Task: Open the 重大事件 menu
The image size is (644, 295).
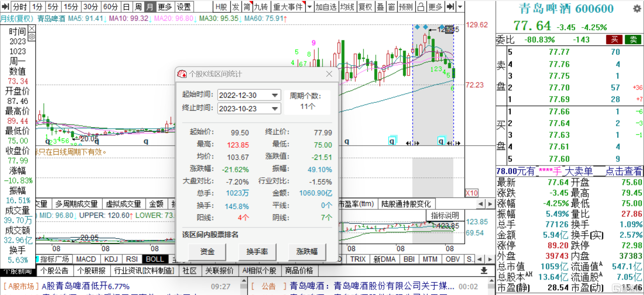Action: pos(288,7)
